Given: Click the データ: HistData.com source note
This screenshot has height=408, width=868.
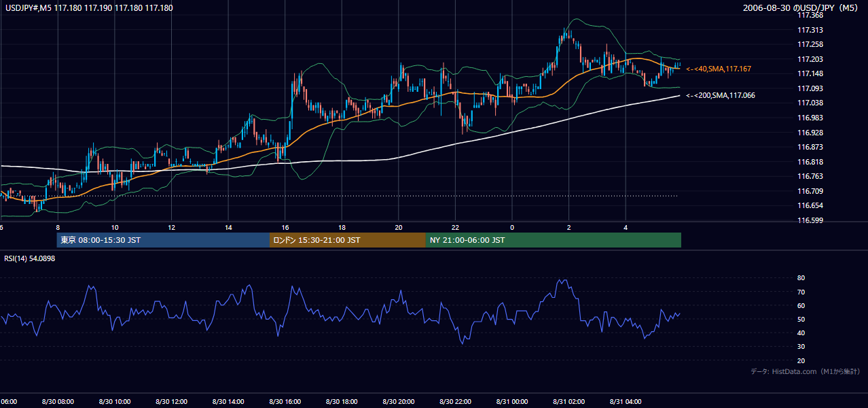Looking at the screenshot, I should [805, 371].
